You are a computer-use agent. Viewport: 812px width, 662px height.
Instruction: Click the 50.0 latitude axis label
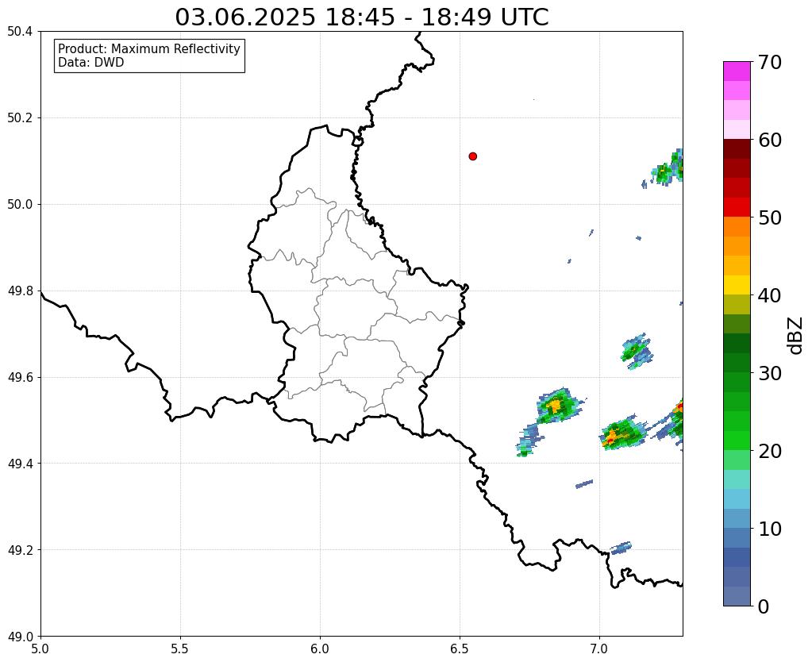point(20,205)
